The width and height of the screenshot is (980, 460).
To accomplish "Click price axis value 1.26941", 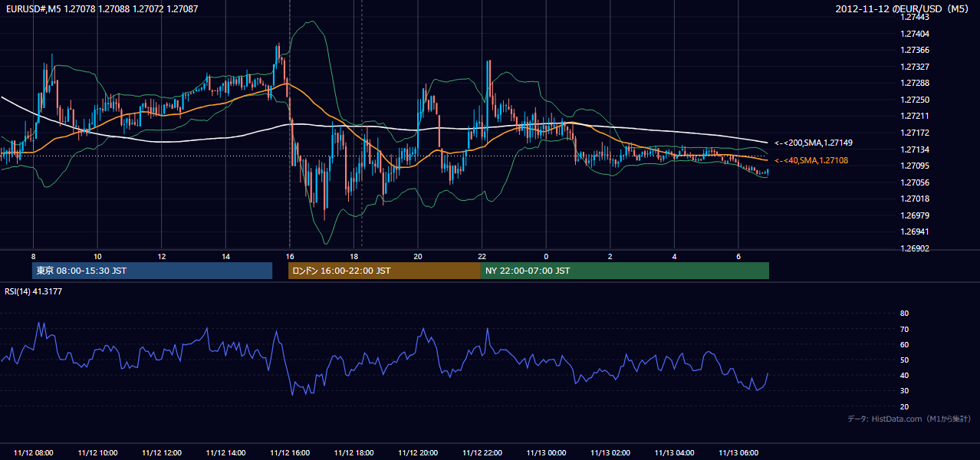I will tap(915, 232).
